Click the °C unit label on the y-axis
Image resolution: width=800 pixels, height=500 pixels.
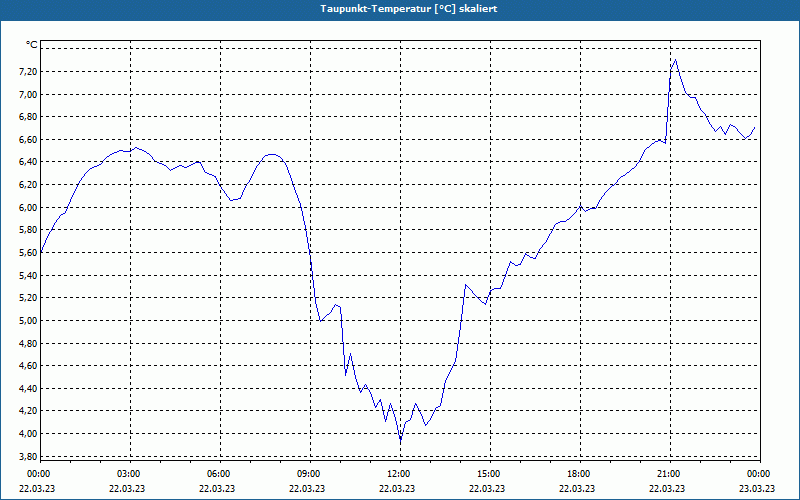[x=32, y=45]
